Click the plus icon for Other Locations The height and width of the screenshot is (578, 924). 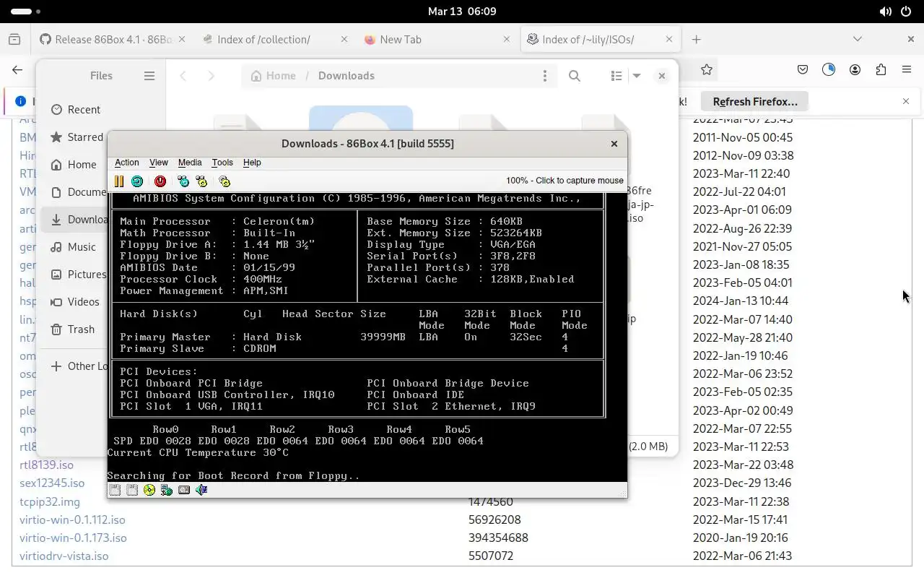tap(56, 366)
